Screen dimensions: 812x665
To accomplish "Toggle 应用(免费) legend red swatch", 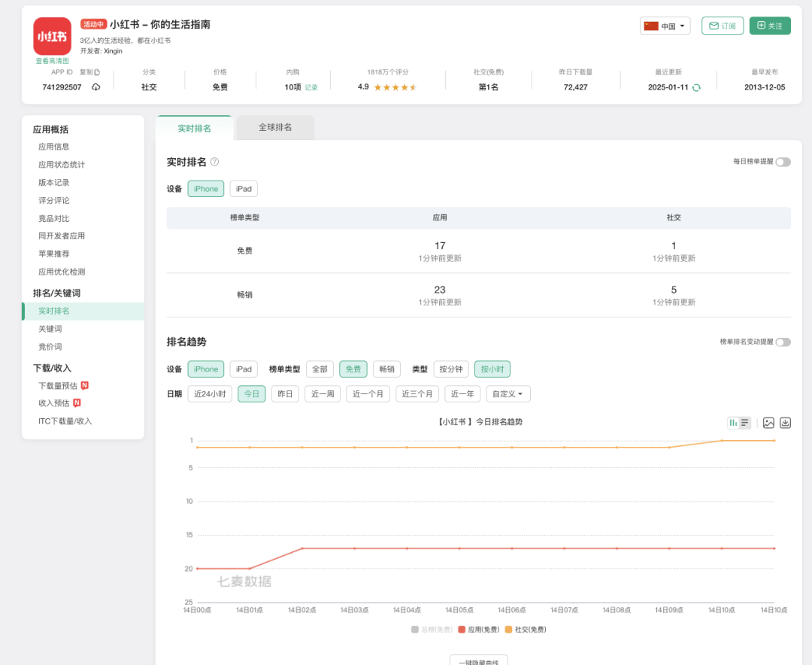I will [462, 629].
